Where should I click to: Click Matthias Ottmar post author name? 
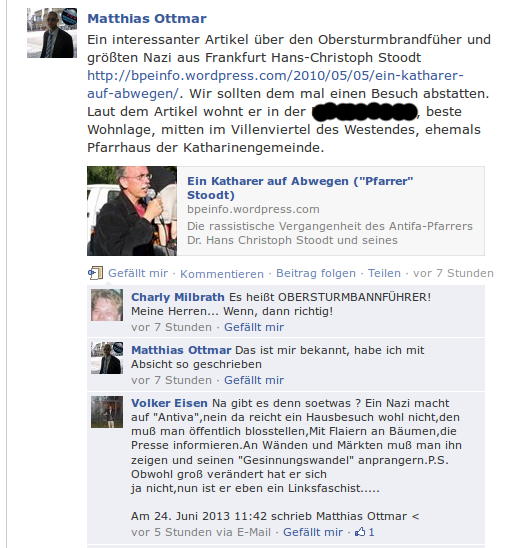tap(147, 19)
